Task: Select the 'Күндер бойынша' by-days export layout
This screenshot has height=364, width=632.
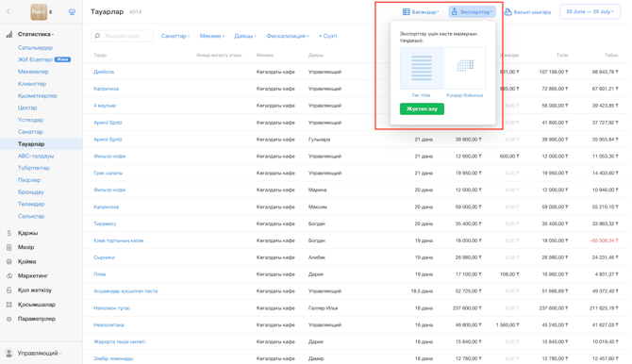Action: click(x=465, y=68)
